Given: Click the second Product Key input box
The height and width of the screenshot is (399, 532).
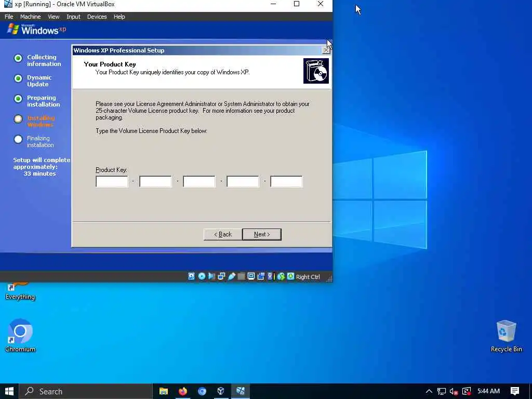Looking at the screenshot, I should coord(155,181).
